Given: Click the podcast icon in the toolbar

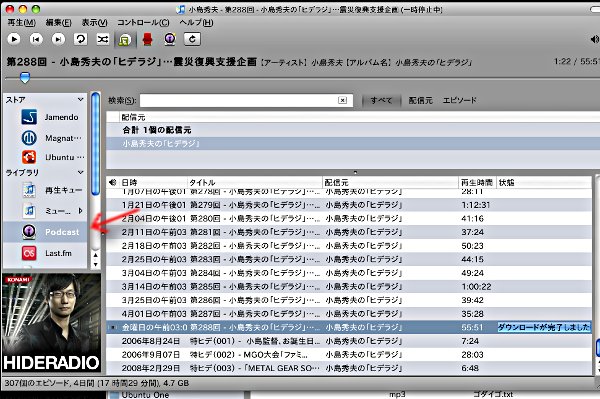Looking at the screenshot, I should point(170,39).
